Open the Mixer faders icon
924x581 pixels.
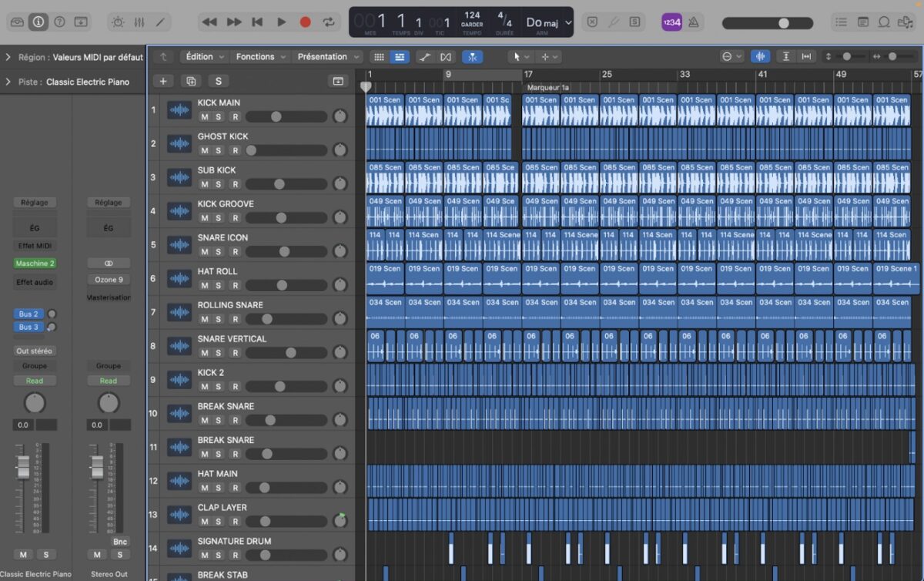point(118,22)
